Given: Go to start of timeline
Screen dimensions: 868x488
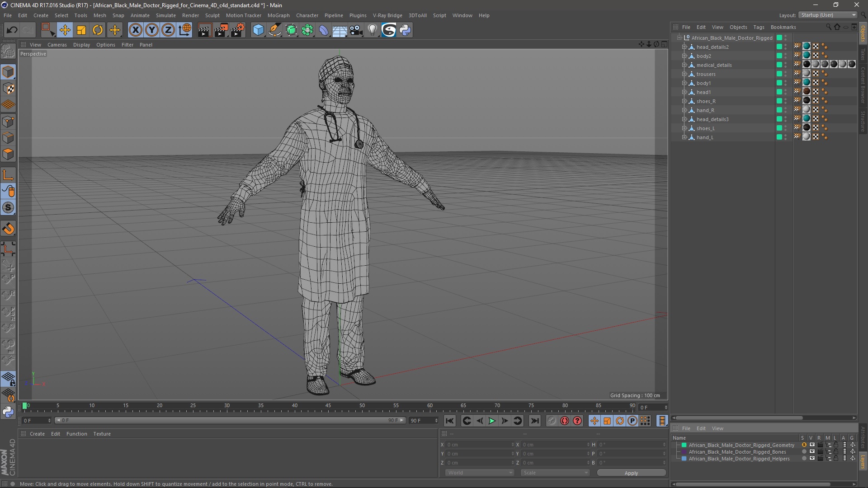Looking at the screenshot, I should click(x=449, y=421).
